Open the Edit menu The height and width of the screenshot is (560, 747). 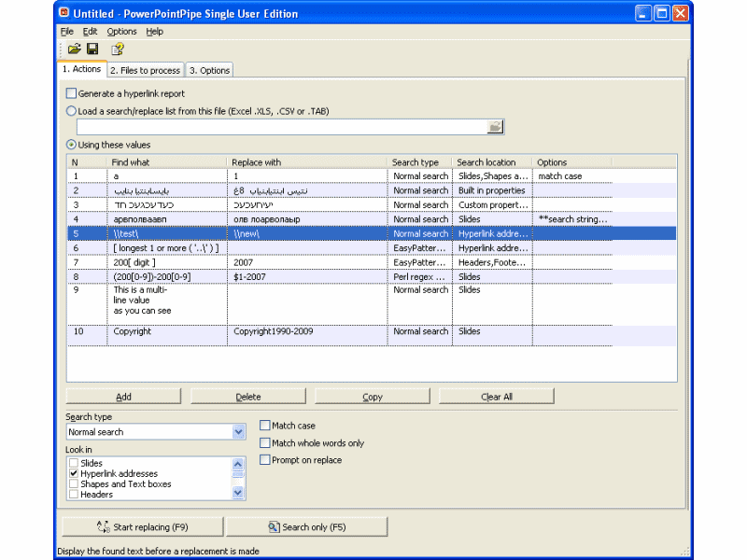point(90,32)
